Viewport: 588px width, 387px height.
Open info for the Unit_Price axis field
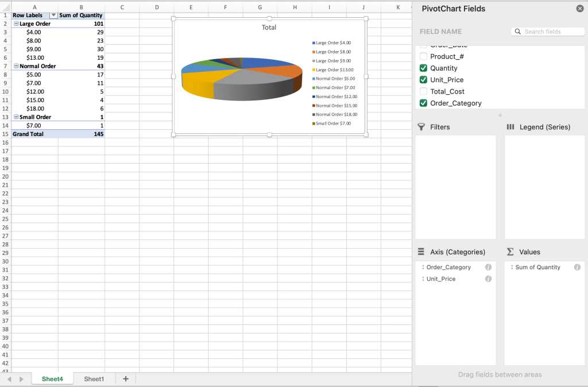click(488, 278)
